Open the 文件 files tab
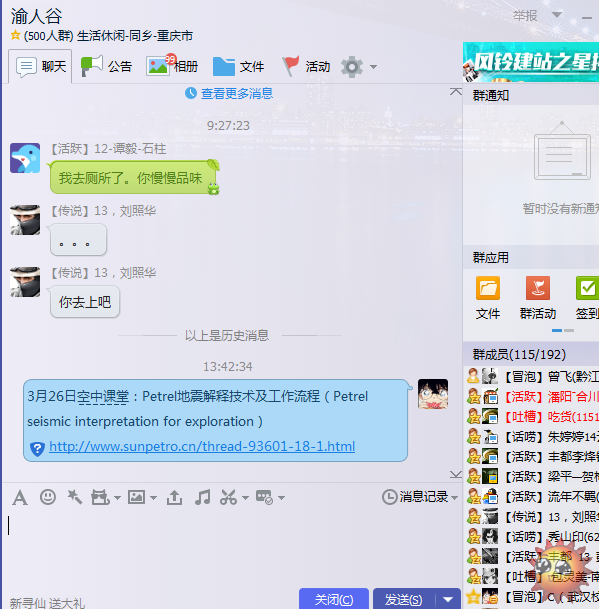The image size is (599, 609). [239, 66]
